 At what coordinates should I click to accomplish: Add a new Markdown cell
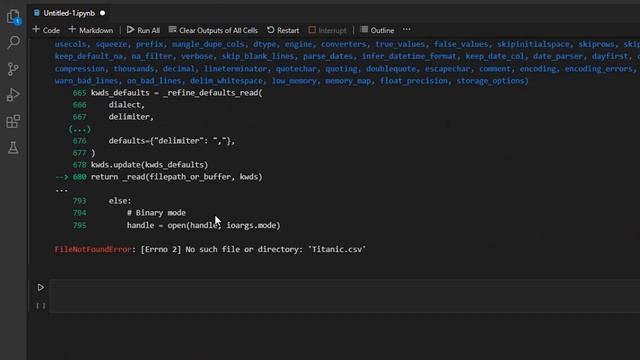coord(91,30)
